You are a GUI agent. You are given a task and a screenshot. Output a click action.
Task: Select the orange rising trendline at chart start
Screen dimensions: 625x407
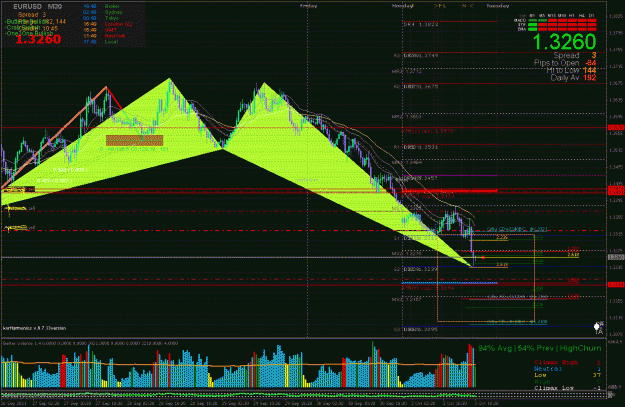(53, 137)
